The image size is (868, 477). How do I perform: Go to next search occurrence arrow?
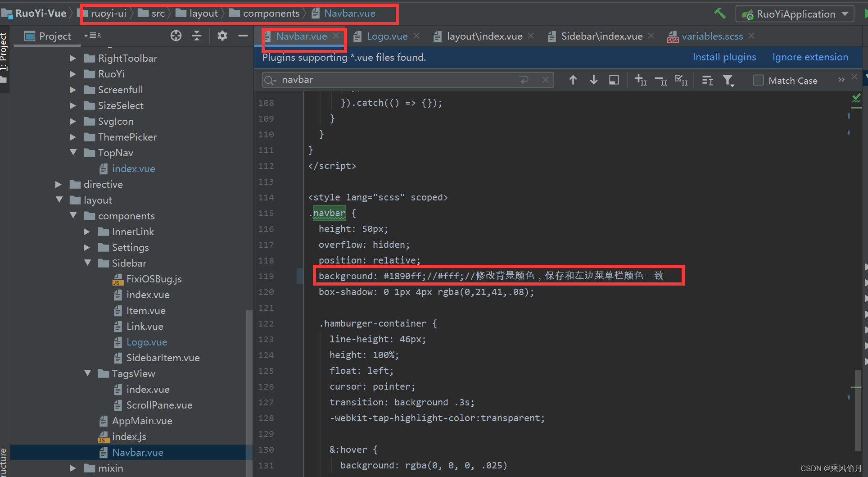[594, 80]
